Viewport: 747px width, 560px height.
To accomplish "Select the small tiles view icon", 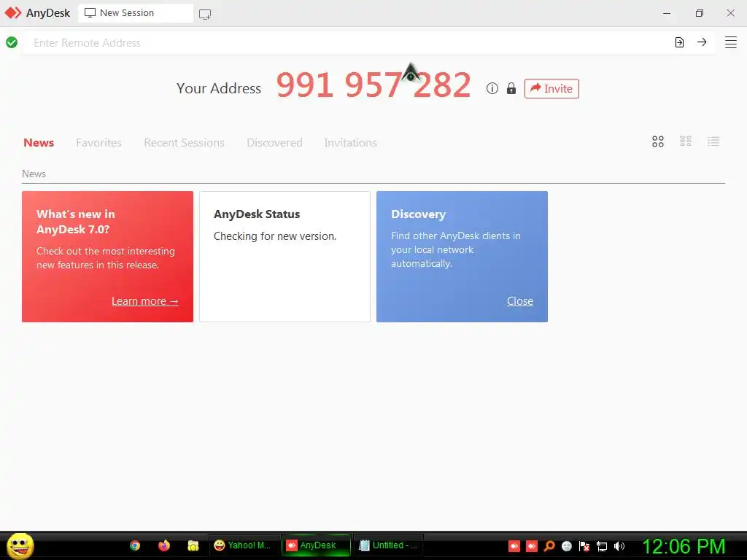I will coord(686,141).
